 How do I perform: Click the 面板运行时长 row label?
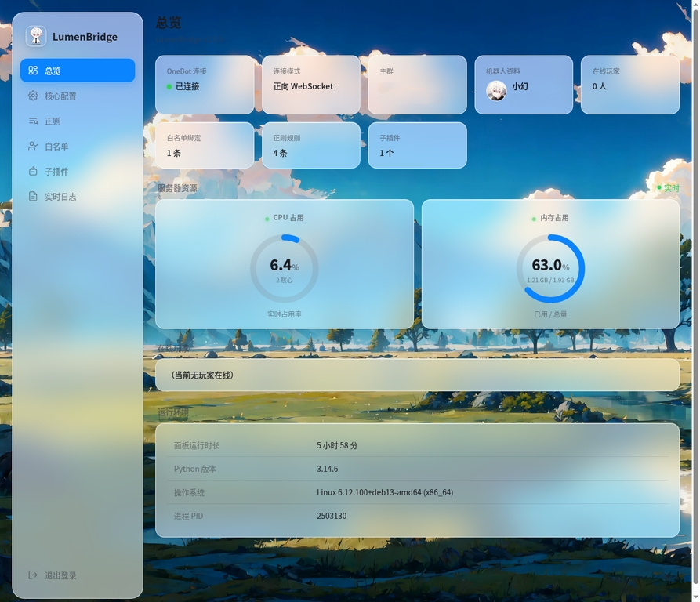[197, 445]
